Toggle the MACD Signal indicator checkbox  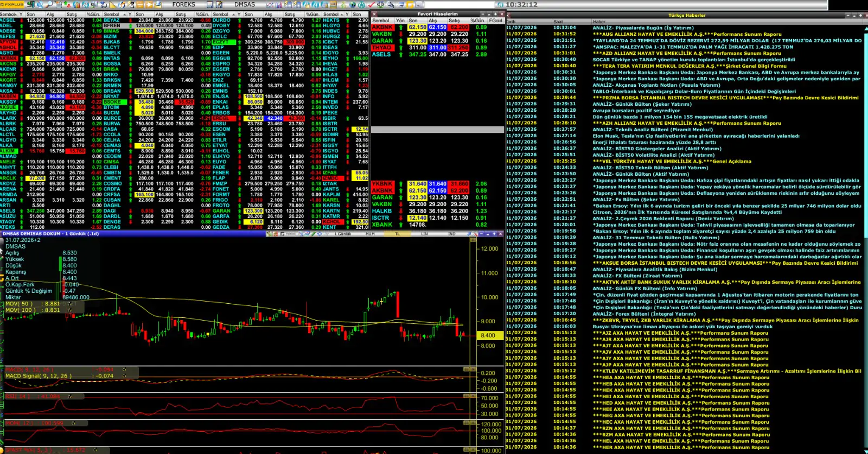pos(124,375)
